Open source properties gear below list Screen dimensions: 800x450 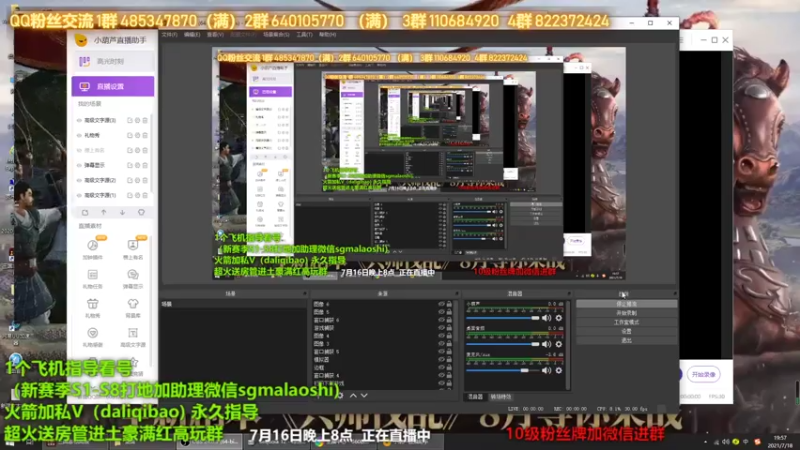(x=340, y=395)
